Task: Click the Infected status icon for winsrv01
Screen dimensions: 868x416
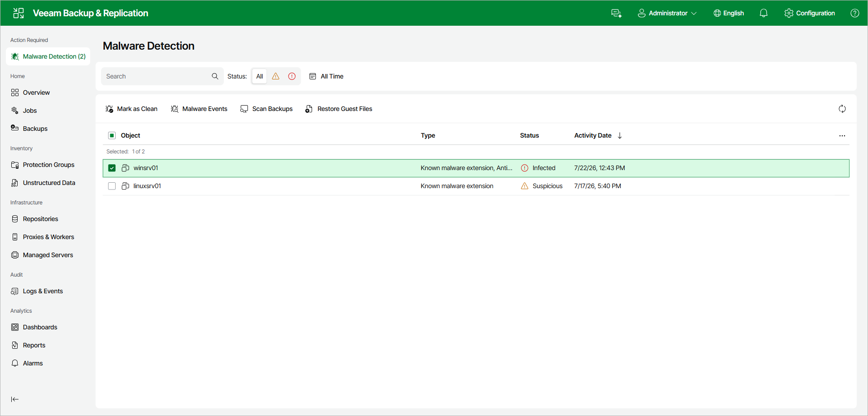Action: click(x=524, y=168)
